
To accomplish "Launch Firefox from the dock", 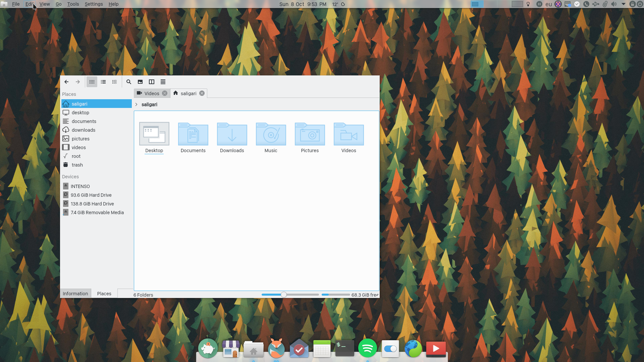I will click(x=276, y=348).
